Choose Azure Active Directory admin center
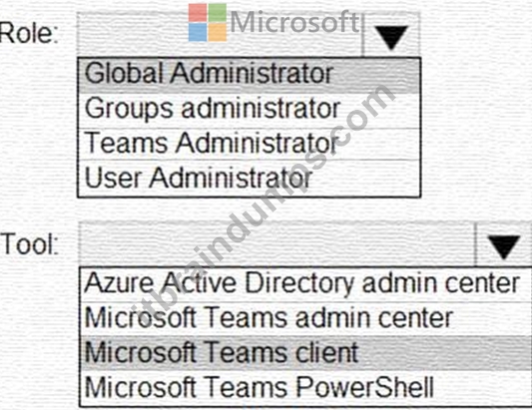The height and width of the screenshot is (410, 532). point(306,284)
